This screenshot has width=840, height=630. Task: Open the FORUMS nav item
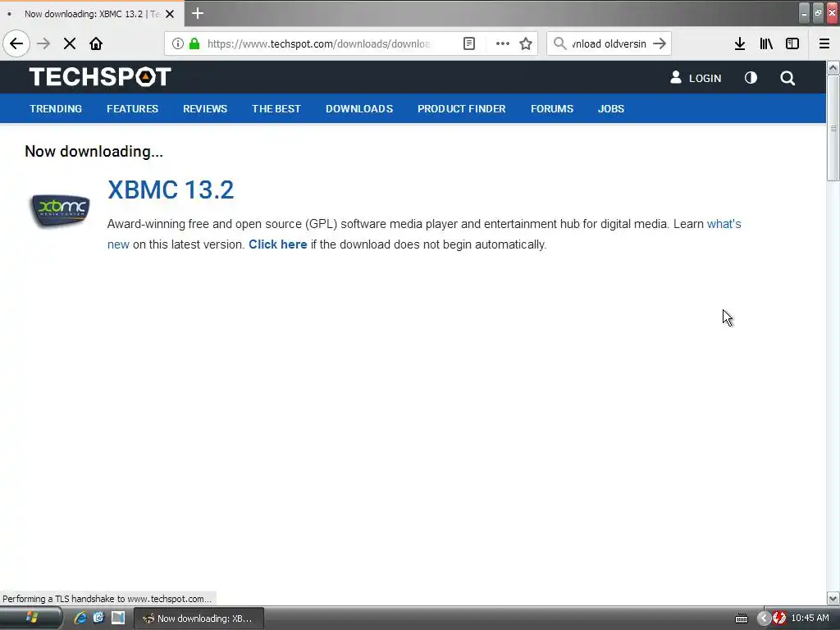pos(552,109)
